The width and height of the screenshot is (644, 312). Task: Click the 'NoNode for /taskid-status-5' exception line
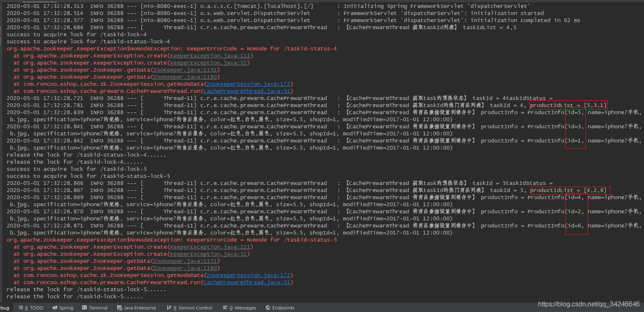172,240
